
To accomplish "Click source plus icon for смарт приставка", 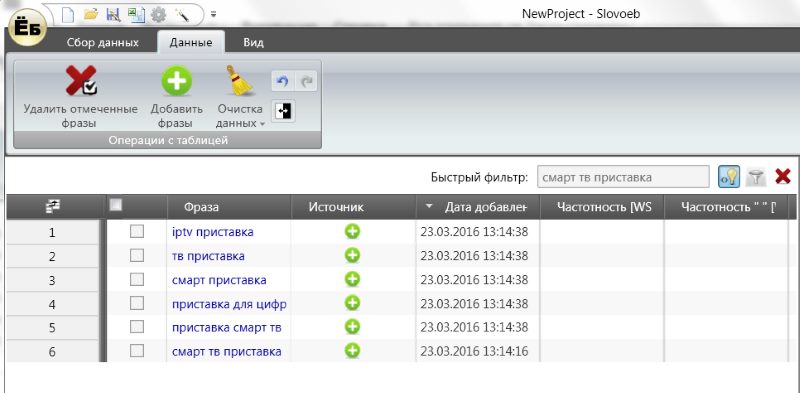I will point(352,279).
